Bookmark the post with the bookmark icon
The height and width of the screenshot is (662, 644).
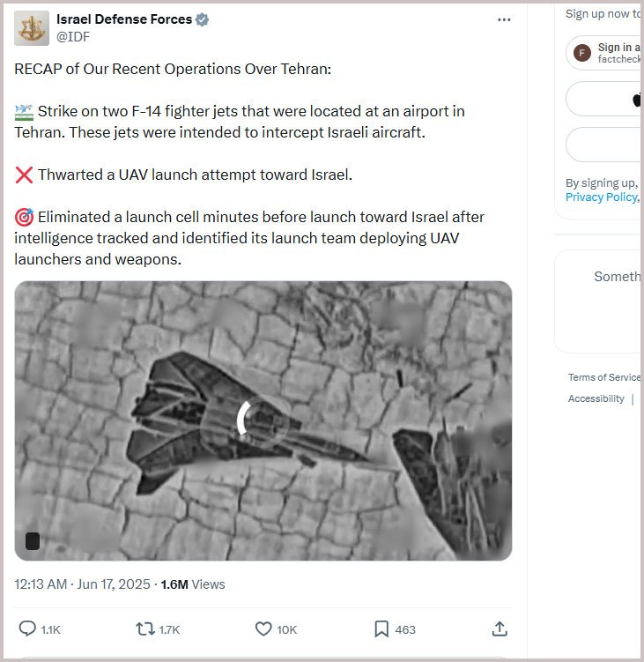(381, 629)
